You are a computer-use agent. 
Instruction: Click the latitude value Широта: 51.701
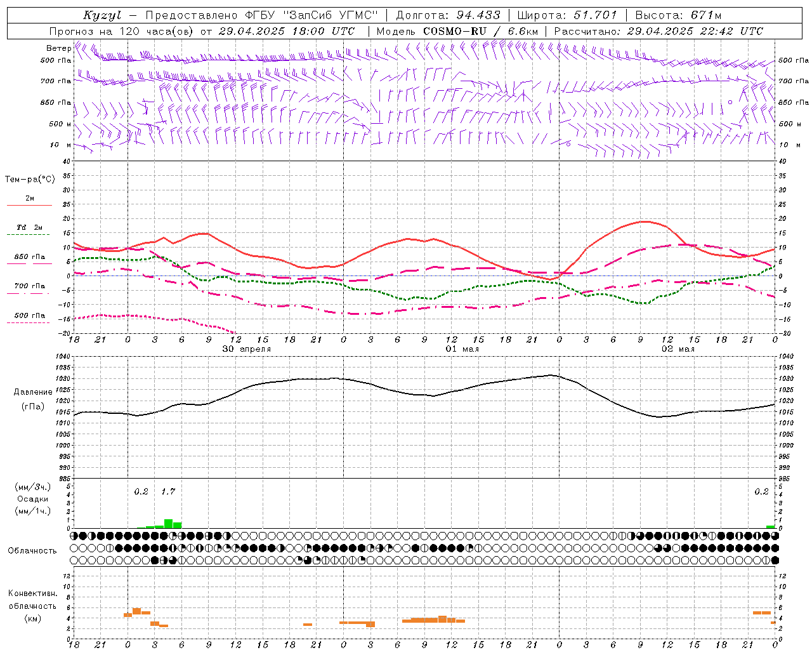pos(567,15)
